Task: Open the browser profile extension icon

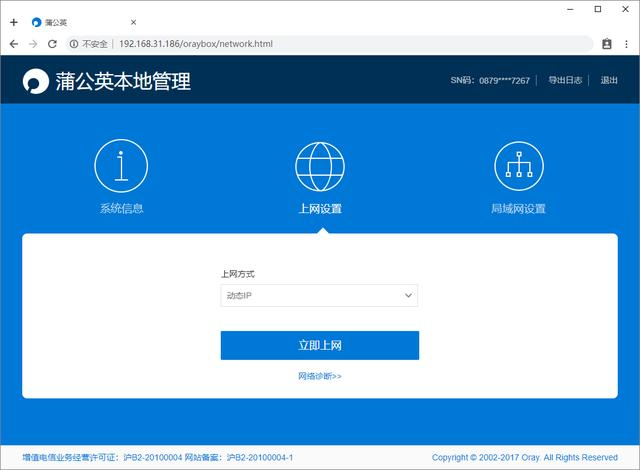Action: [x=606, y=44]
